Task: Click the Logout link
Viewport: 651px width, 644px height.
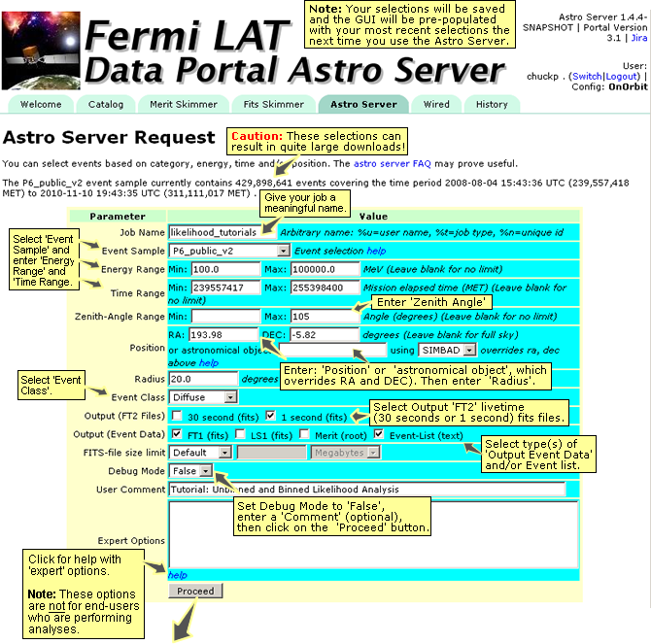Action: pos(621,77)
